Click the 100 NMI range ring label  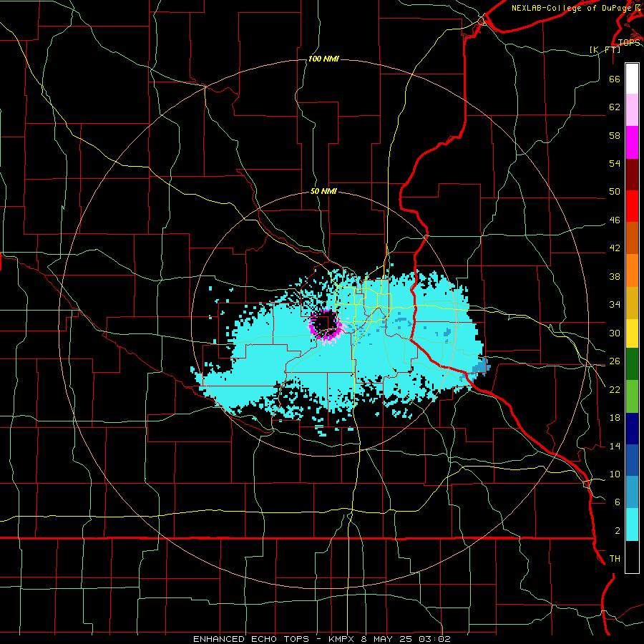(323, 59)
